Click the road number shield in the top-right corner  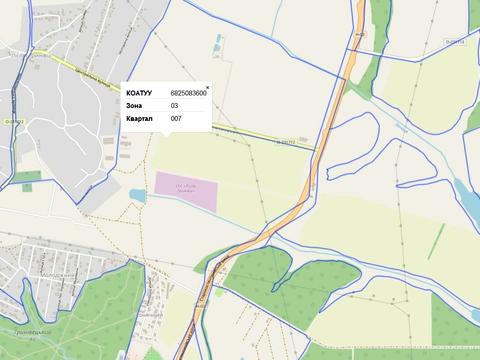tap(455, 42)
